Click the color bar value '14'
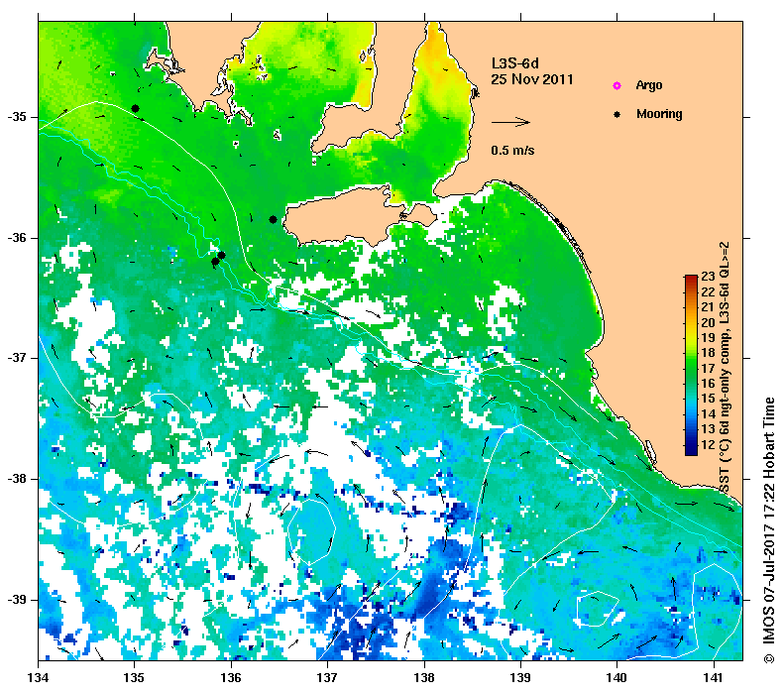 (x=708, y=414)
